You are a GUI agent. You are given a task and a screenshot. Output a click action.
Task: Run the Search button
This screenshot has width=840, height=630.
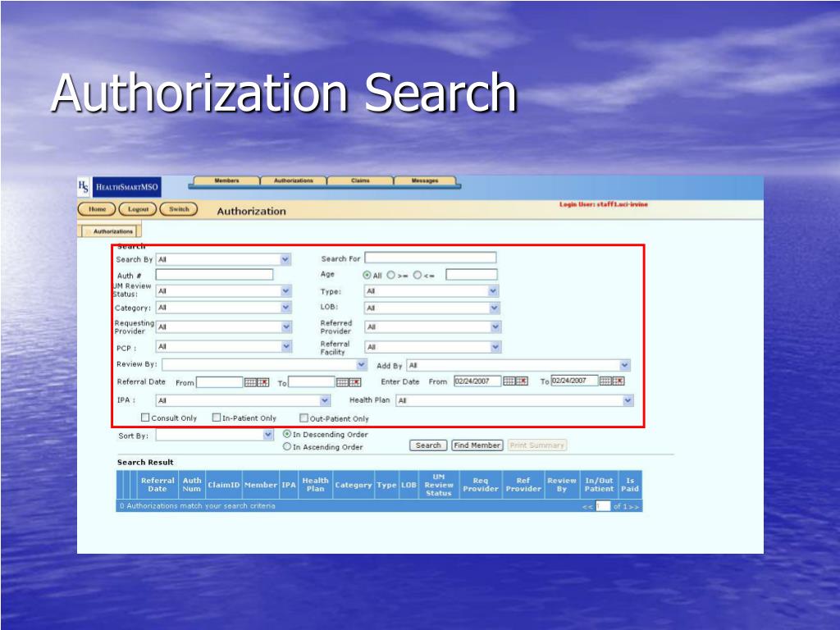coord(428,445)
